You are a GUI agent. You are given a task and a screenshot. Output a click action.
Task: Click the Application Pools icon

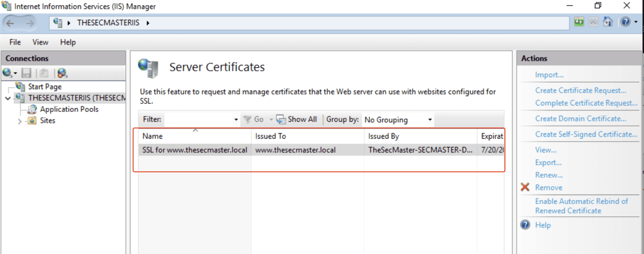(32, 109)
